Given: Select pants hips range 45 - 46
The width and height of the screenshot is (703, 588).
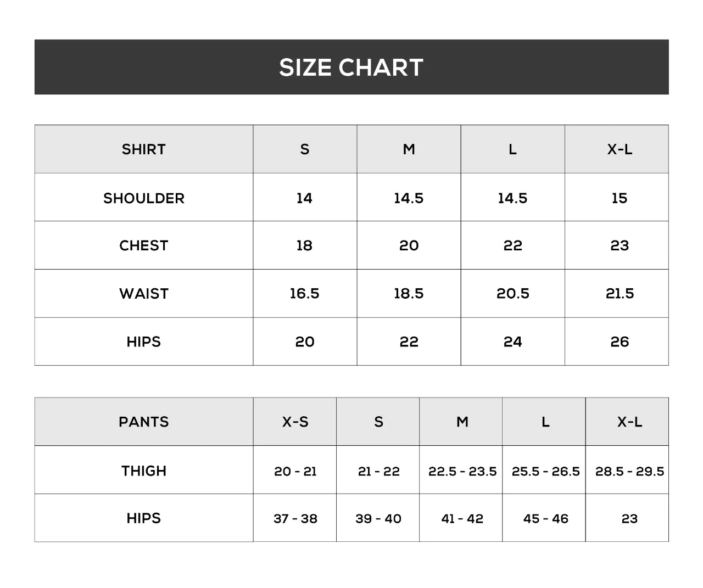Looking at the screenshot, I should pos(545,519).
